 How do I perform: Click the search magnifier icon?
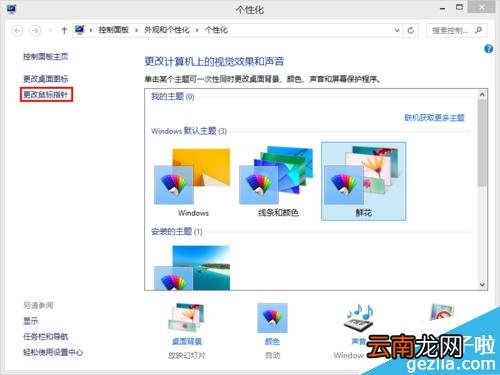point(478,30)
